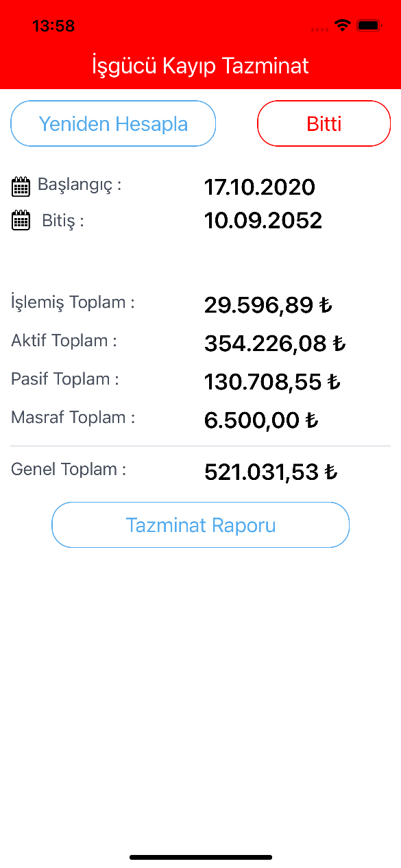This screenshot has width=401, height=868.
Task: Tap the İşgücü Kayıp Tazminat title
Action: tap(200, 66)
